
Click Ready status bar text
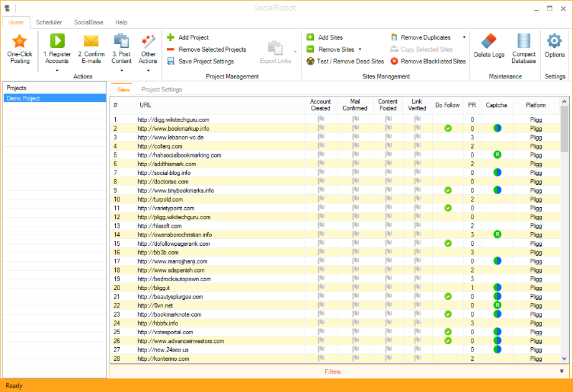tap(14, 385)
